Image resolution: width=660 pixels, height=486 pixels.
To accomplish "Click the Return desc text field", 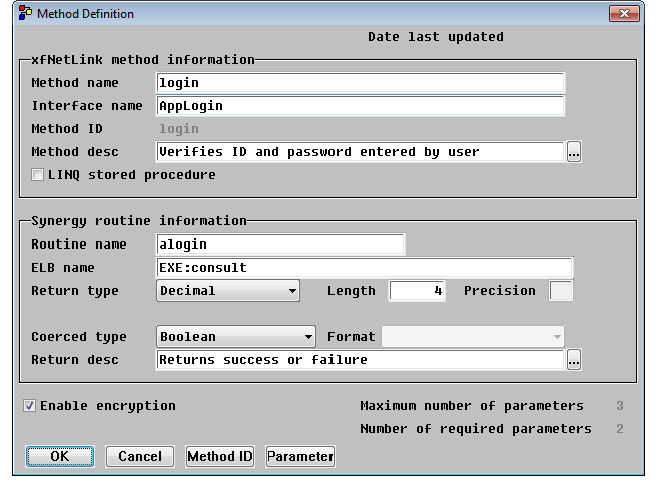I will [x=360, y=360].
